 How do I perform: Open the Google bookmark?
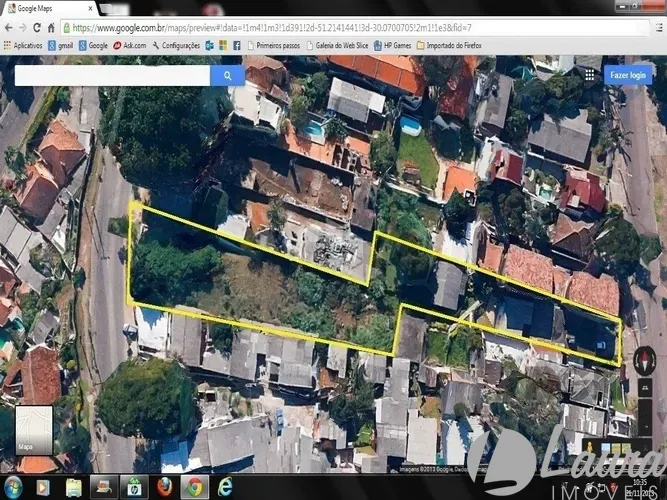[x=93, y=46]
